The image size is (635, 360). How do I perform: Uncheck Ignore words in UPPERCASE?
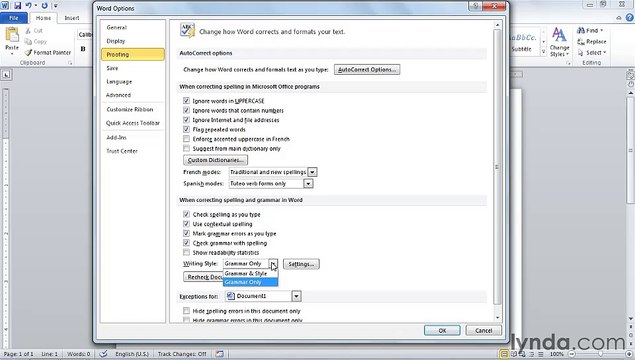186,100
